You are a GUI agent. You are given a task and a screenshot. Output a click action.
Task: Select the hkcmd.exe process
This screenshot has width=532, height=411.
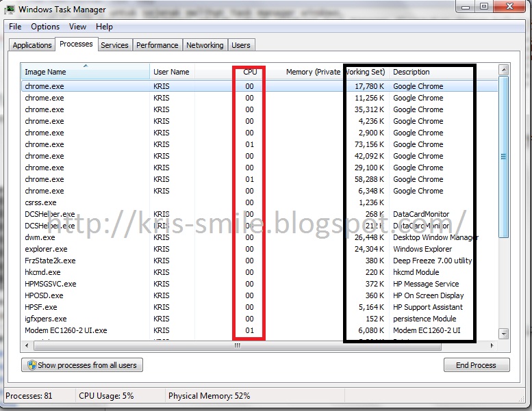tap(259, 272)
